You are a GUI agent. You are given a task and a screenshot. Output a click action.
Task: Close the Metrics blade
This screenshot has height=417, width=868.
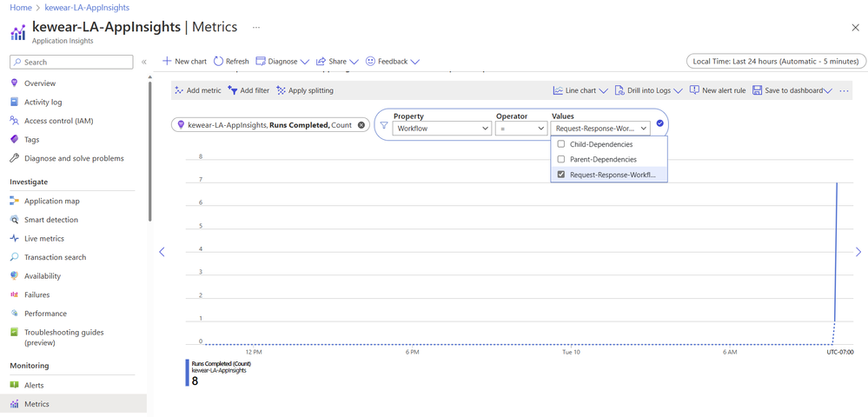click(855, 28)
